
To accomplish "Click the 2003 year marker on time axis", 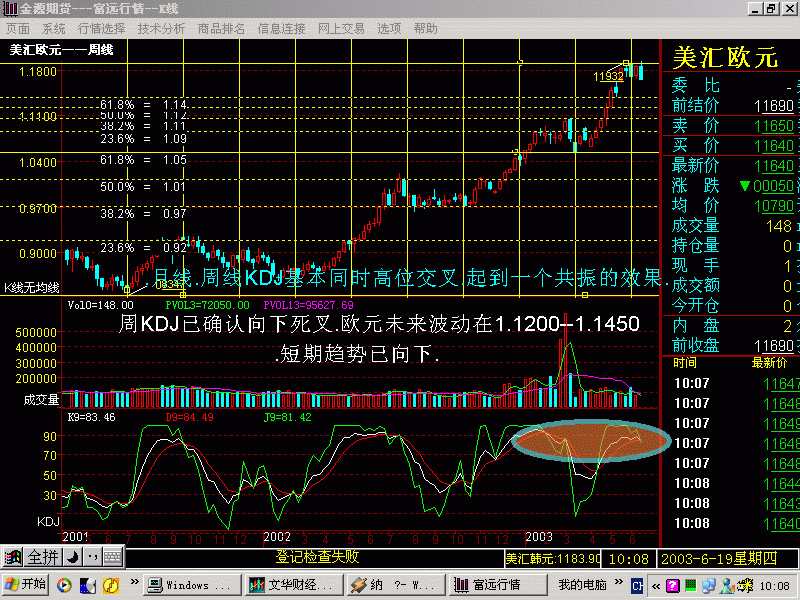I will 539,537.
